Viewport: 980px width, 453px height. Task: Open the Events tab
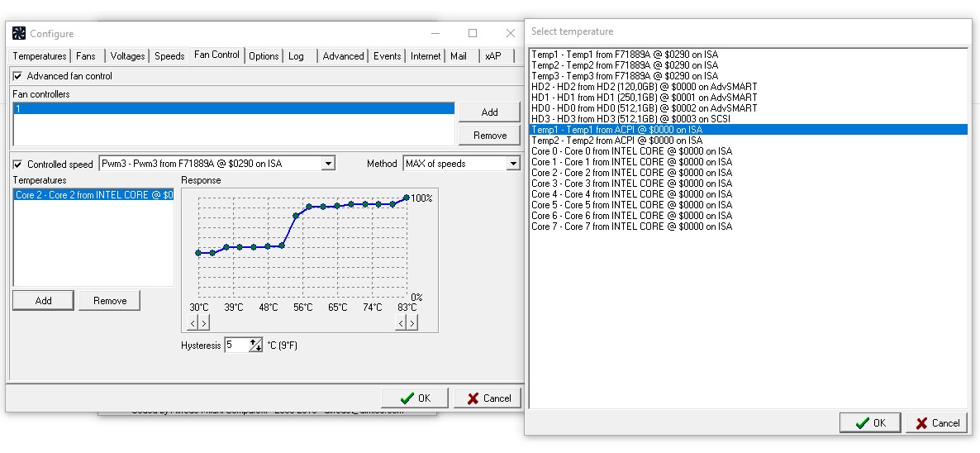pyautogui.click(x=387, y=55)
